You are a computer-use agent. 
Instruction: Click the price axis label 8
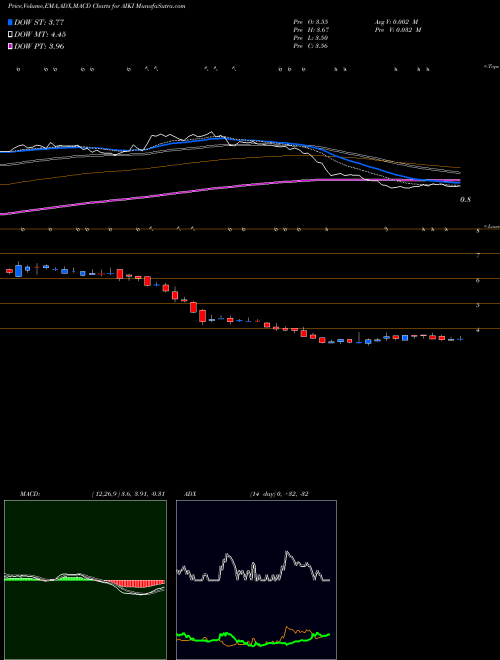coord(478,231)
